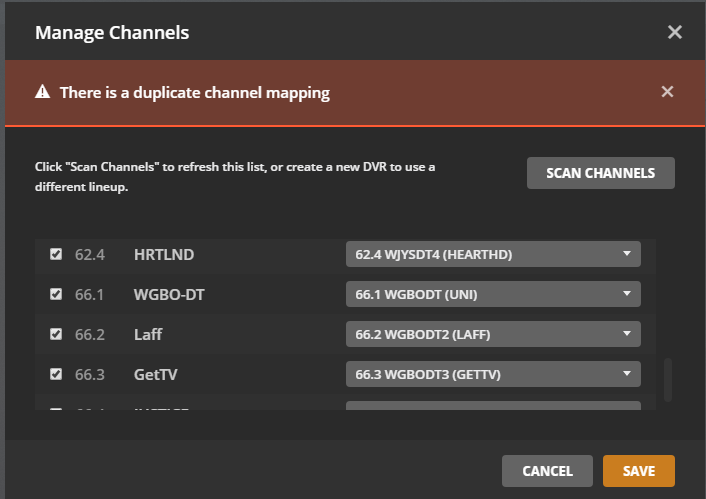
Task: Click the Scan Channels button
Action: point(601,173)
